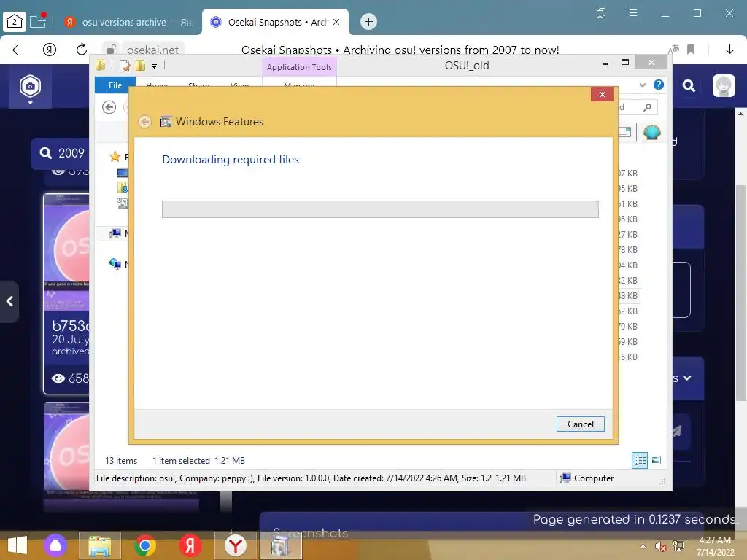Open Yandex Browser from taskbar
This screenshot has width=747, height=560.
(x=236, y=545)
